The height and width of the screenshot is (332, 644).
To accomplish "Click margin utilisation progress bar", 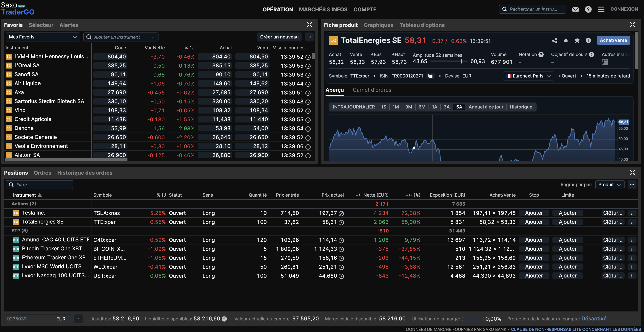I will coord(472,319).
